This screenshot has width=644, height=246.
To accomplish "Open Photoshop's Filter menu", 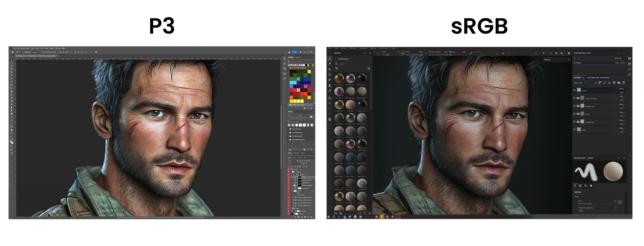I will 42,48.
